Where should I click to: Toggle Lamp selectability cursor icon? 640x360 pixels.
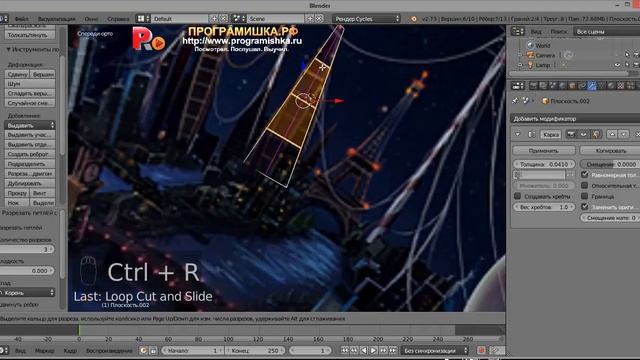(627, 65)
